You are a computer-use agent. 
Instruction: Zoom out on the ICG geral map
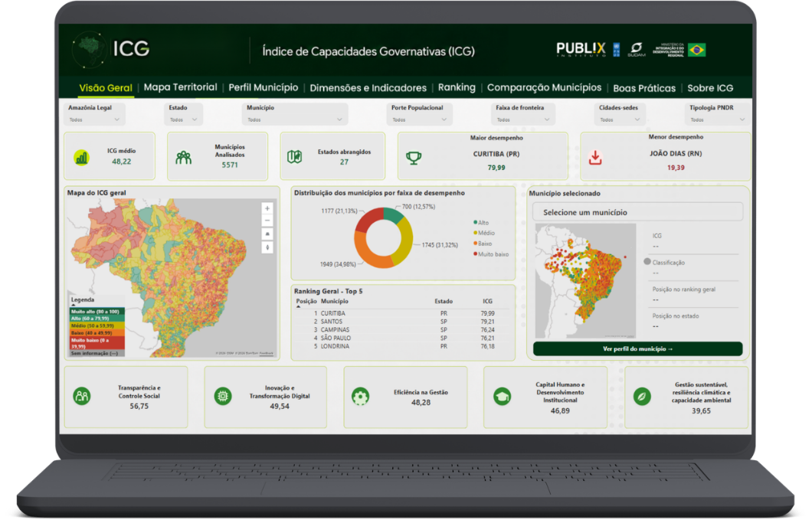267,221
